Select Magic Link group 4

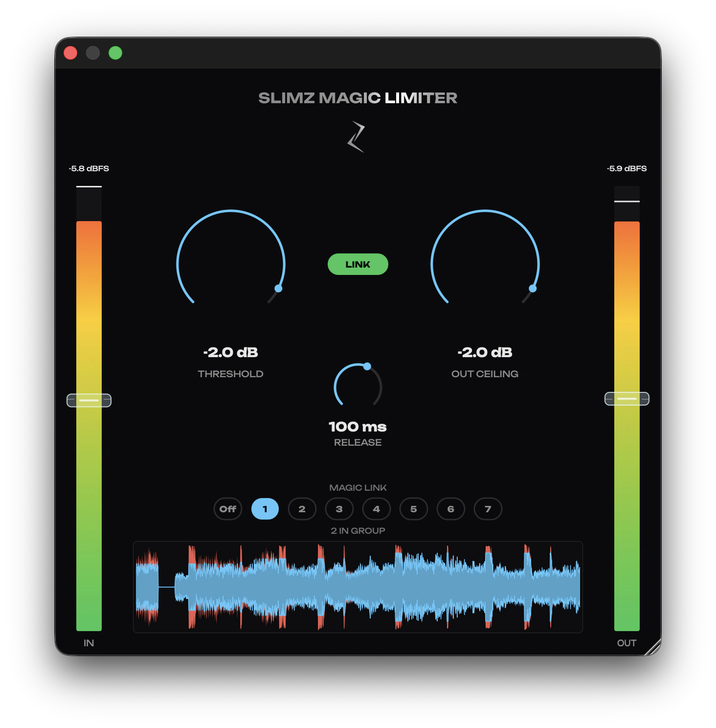click(377, 509)
